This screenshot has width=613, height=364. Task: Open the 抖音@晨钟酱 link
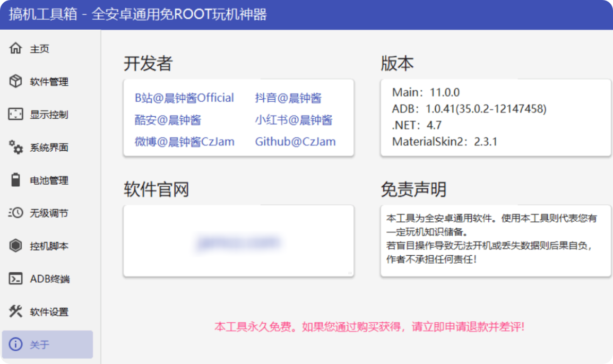(288, 98)
